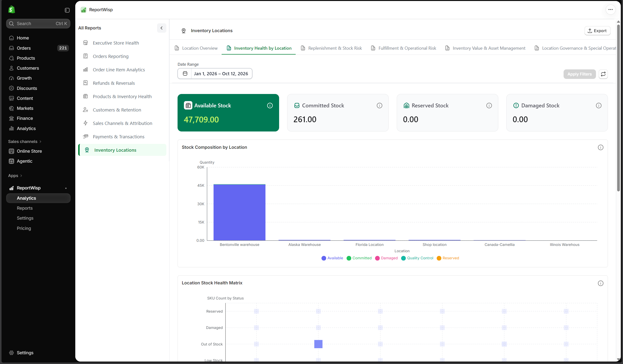Click Out of Stock square in matrix

318,344
